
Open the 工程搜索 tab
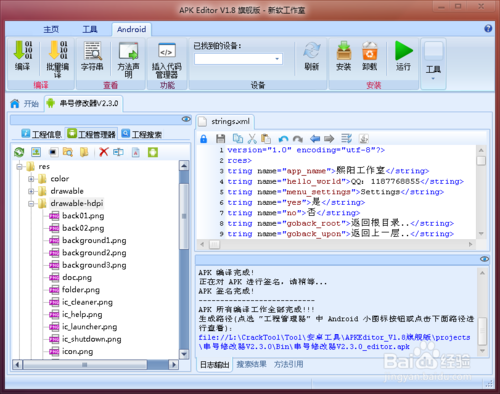point(142,134)
